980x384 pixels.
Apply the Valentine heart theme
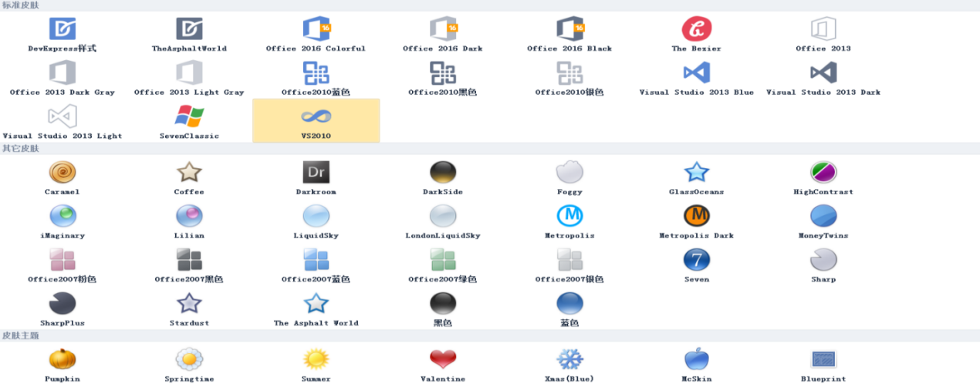tap(443, 360)
